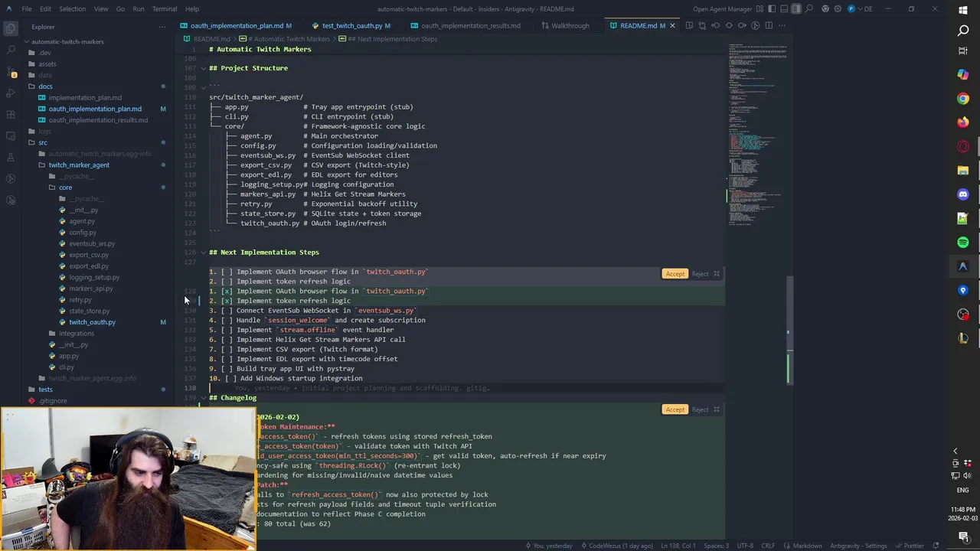This screenshot has width=980, height=551.
Task: Open the Extensions view
Action: click(11, 114)
